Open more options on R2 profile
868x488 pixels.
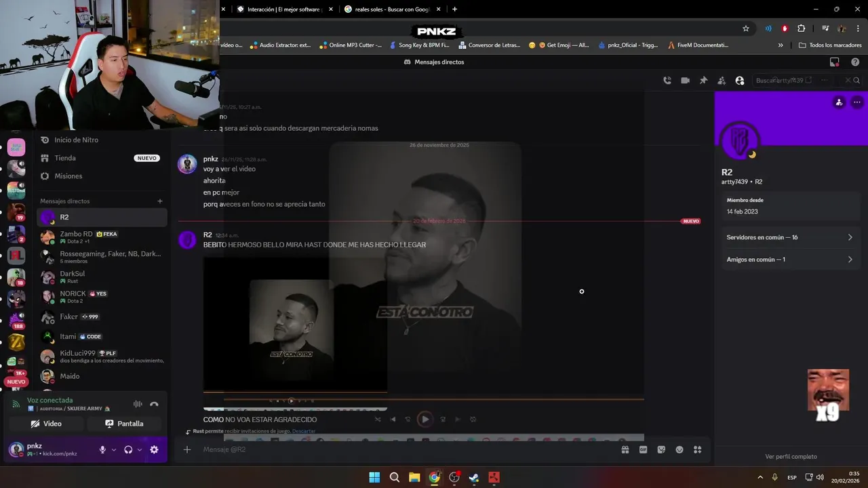click(857, 102)
